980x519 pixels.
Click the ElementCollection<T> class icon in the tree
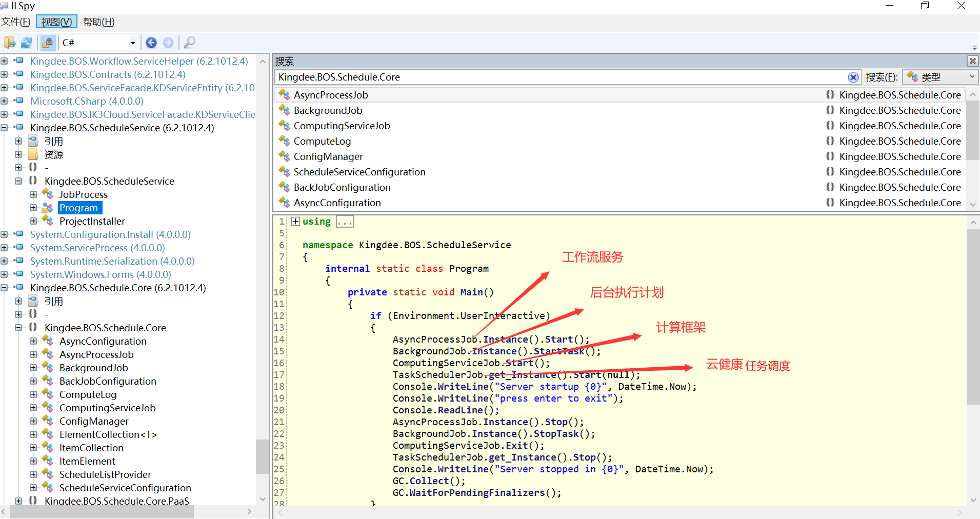point(48,434)
